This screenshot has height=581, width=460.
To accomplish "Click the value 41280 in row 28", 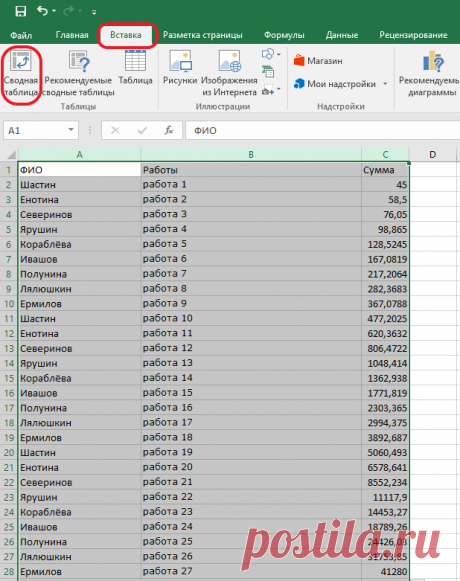I will tap(385, 572).
